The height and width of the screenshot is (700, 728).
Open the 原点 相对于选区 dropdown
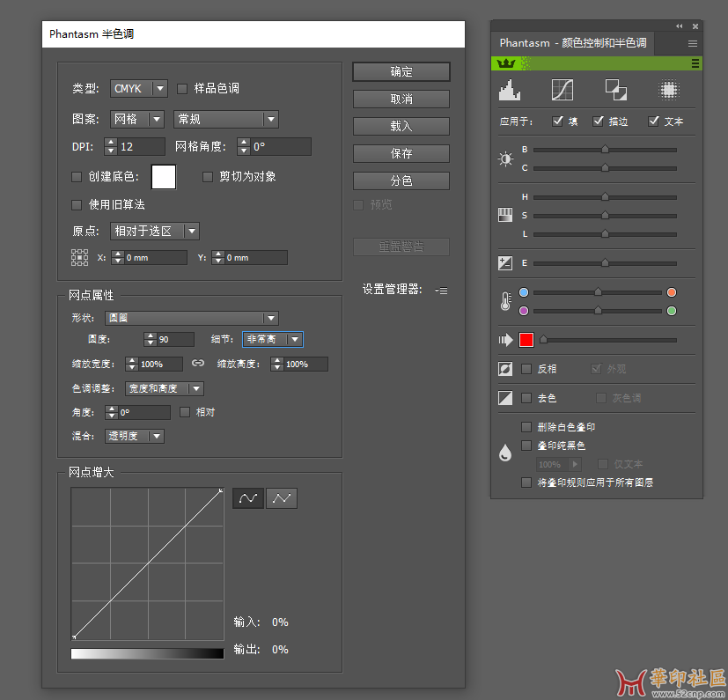[155, 231]
